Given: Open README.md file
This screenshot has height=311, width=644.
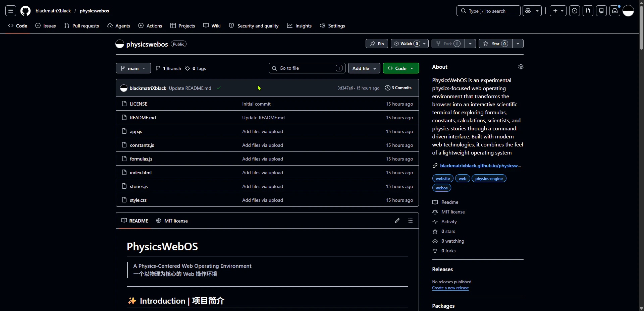Looking at the screenshot, I should [143, 118].
